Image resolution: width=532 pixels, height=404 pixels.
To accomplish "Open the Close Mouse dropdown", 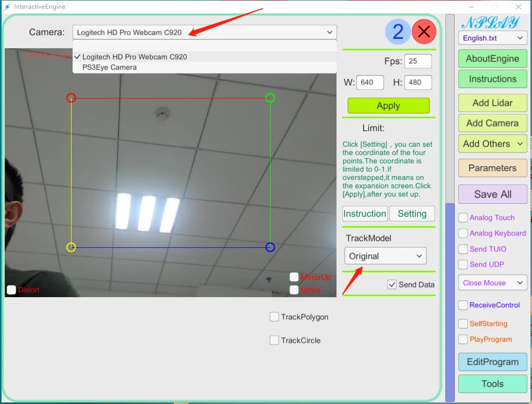I will (x=493, y=283).
